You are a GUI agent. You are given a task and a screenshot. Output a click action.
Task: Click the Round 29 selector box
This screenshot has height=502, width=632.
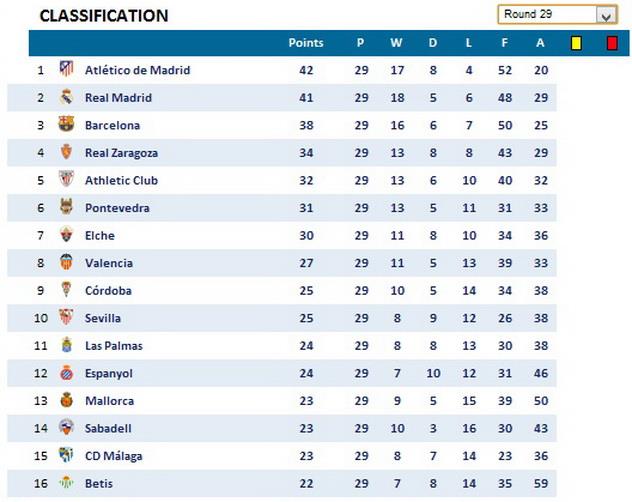(x=546, y=15)
